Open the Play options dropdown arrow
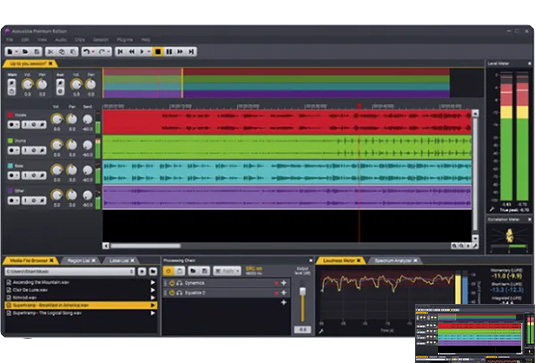535x363 pixels. [x=149, y=52]
